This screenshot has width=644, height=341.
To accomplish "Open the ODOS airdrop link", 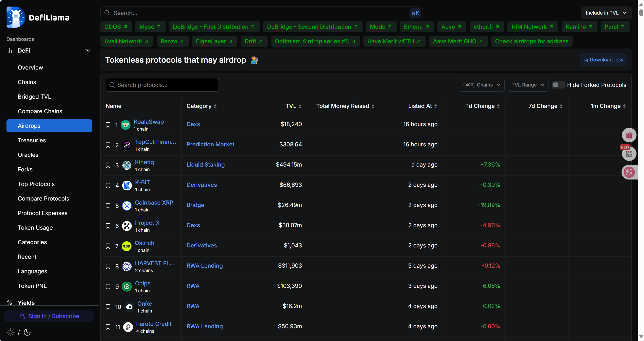I will [116, 27].
